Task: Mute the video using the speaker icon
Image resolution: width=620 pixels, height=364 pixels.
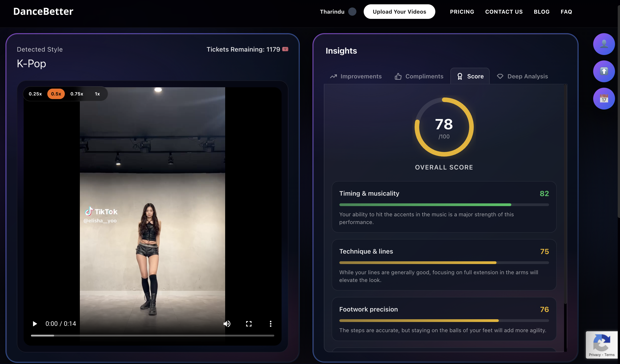Action: (227, 324)
